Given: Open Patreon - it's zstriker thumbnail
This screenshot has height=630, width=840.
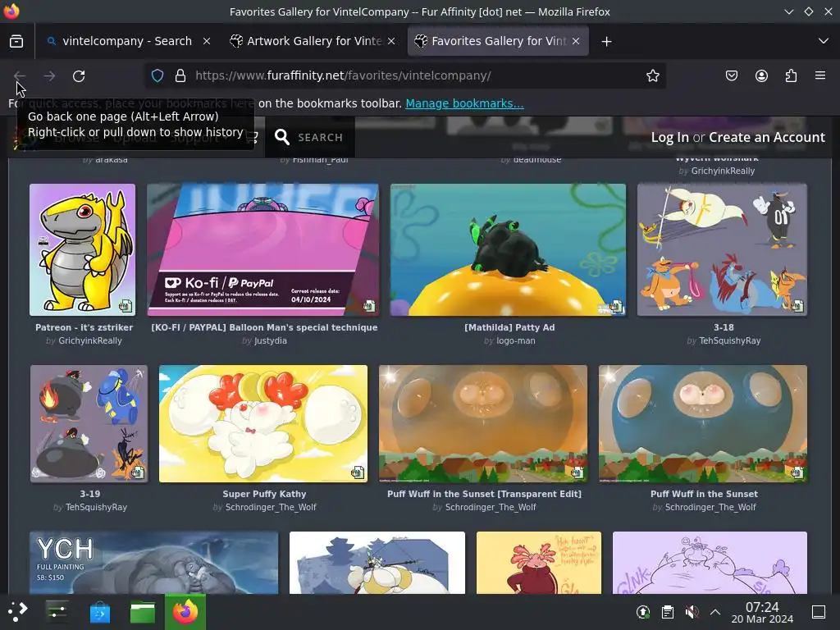Looking at the screenshot, I should (x=83, y=249).
